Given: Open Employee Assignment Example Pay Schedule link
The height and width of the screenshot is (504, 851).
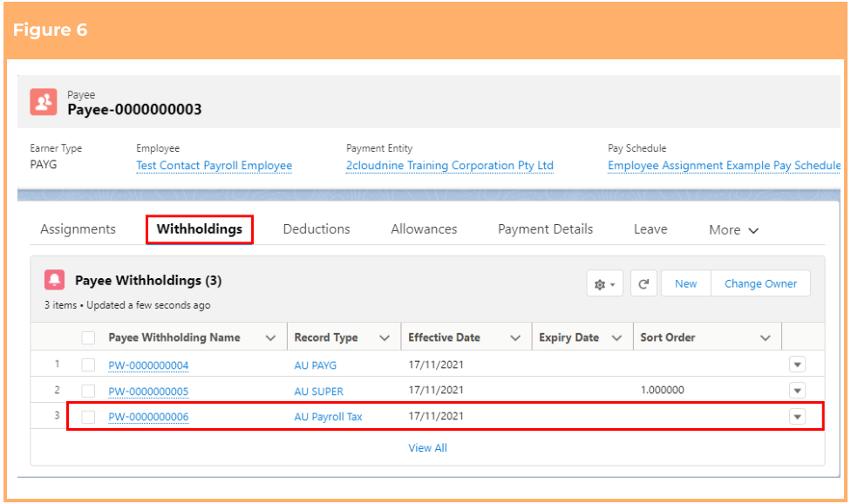Looking at the screenshot, I should 724,166.
